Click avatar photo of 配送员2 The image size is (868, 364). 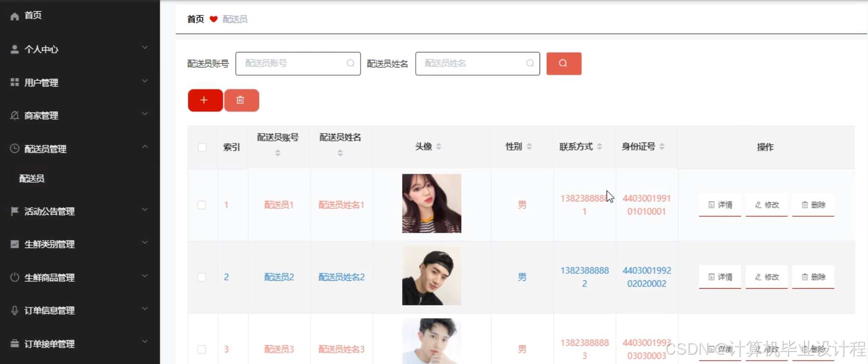point(432,276)
